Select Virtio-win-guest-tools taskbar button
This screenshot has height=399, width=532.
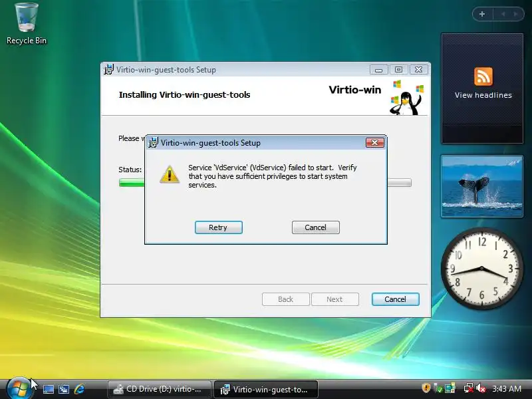pos(266,389)
